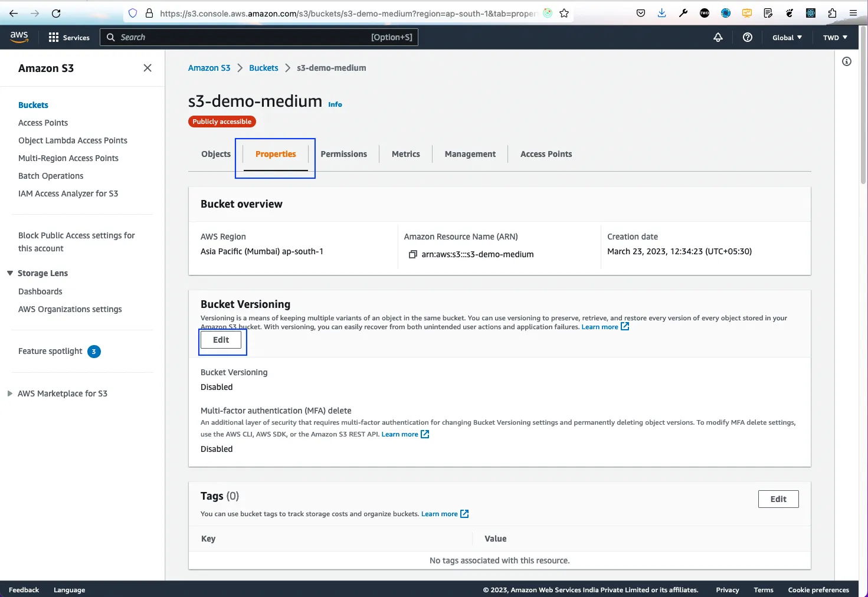
Task: Click the Buckets breadcrumb link
Action: pos(263,68)
